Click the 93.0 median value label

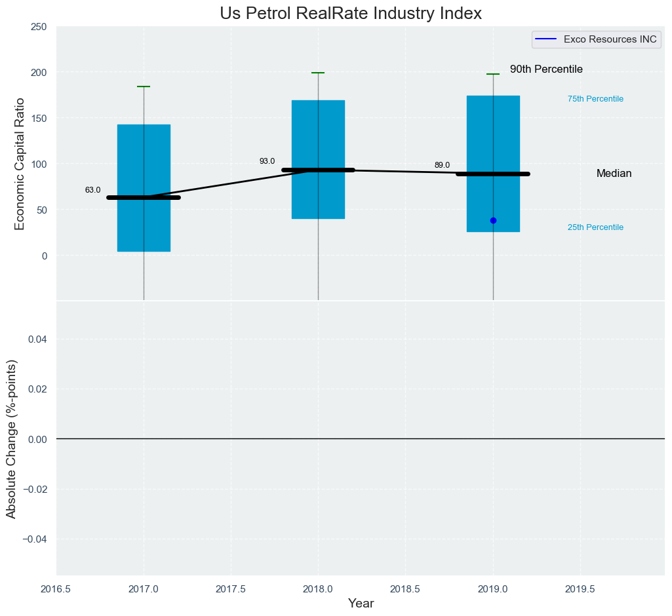267,161
